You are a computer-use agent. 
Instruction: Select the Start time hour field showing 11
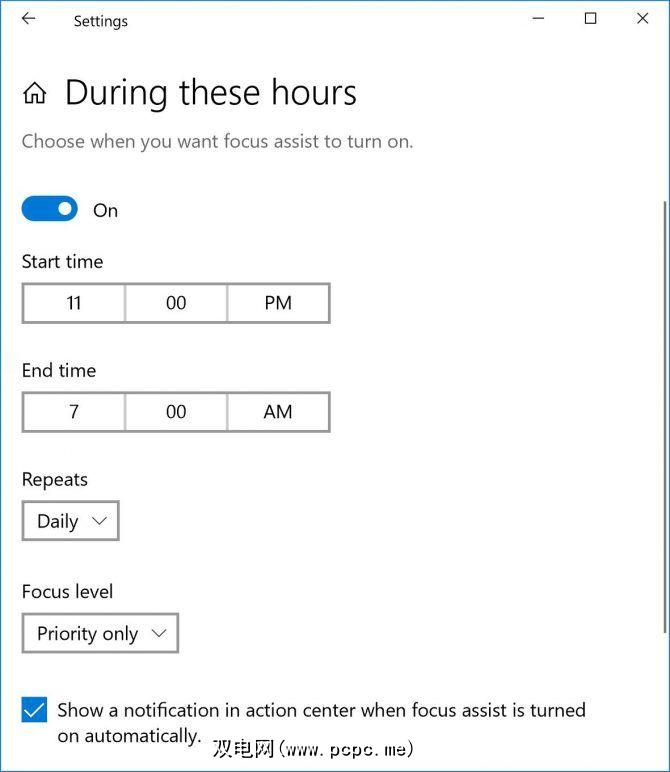click(x=74, y=303)
